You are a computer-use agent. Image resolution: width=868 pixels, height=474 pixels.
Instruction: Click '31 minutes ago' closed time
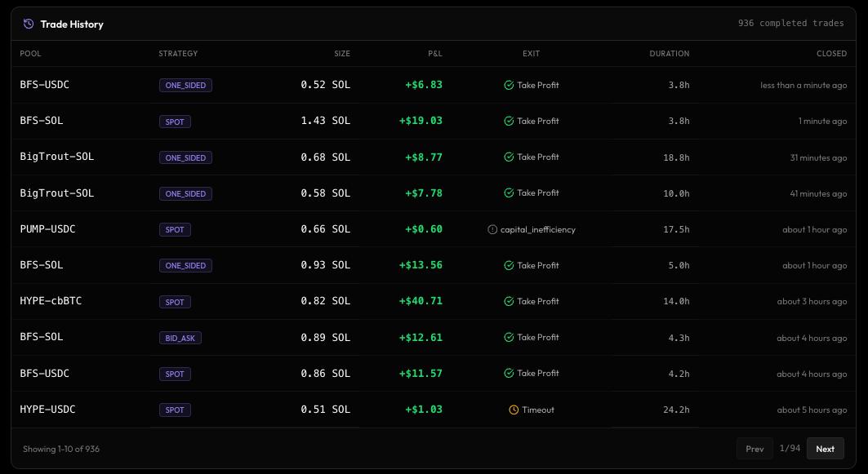point(818,157)
